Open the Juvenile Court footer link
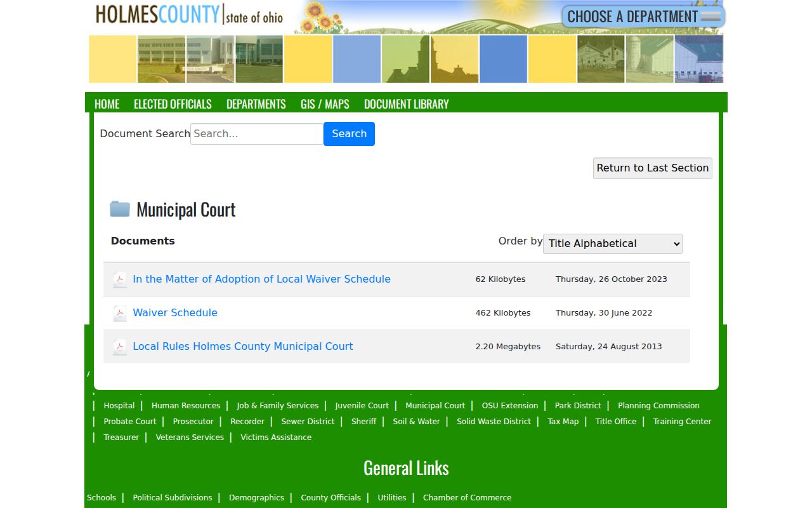Image resolution: width=812 pixels, height=508 pixels. tap(362, 406)
